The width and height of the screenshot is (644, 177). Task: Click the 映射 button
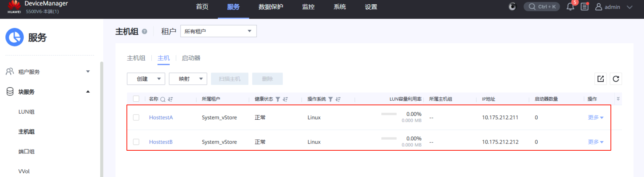188,79
